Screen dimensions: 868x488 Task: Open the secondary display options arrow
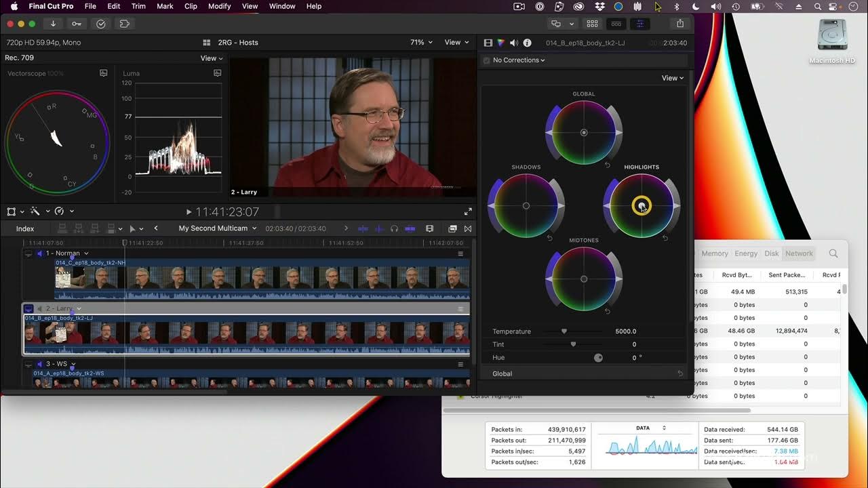(x=572, y=24)
